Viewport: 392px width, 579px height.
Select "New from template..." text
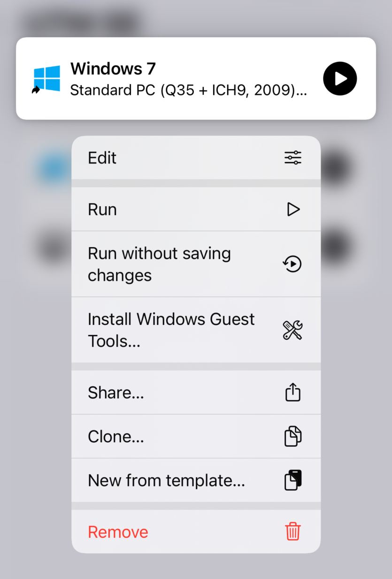click(167, 480)
